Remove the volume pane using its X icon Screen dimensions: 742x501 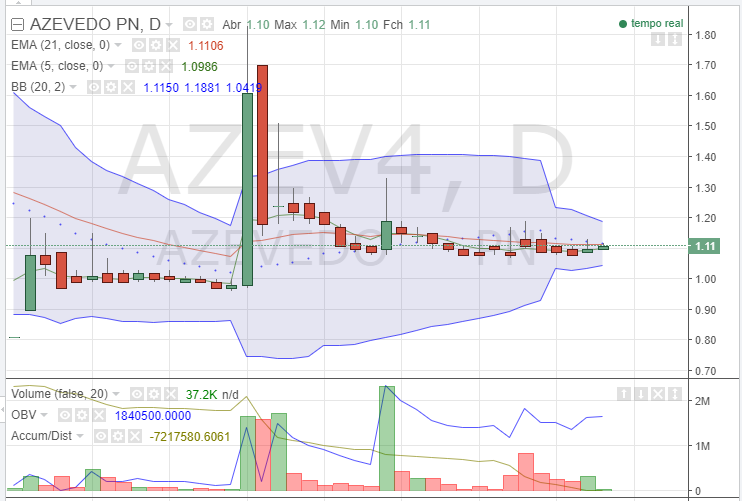point(658,394)
